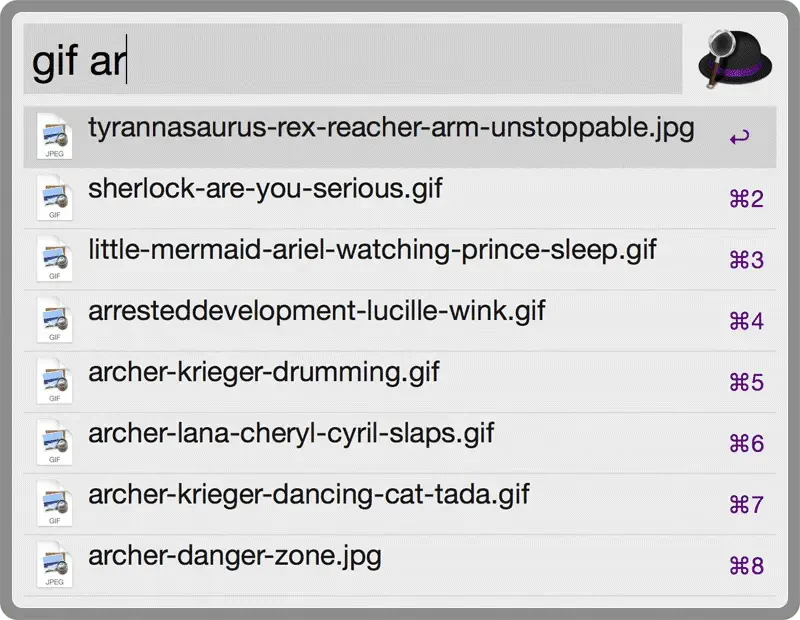Screen dimensions: 800x620
Task: Click the Alfred bowler hat icon
Action: tap(738, 58)
